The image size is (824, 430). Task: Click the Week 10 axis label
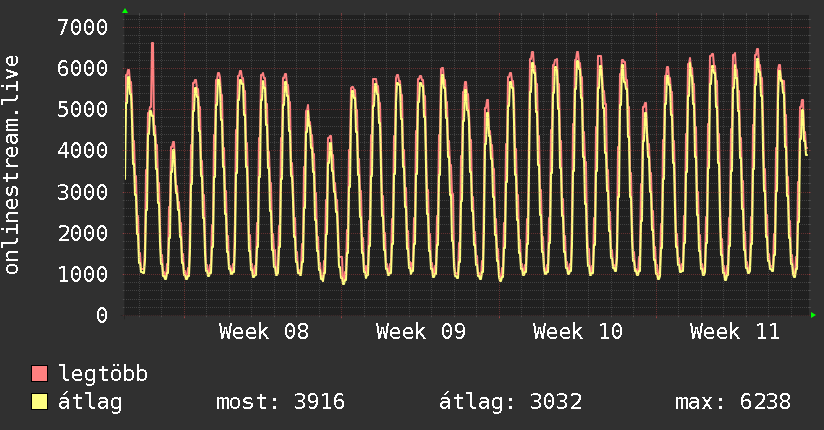pyautogui.click(x=578, y=332)
